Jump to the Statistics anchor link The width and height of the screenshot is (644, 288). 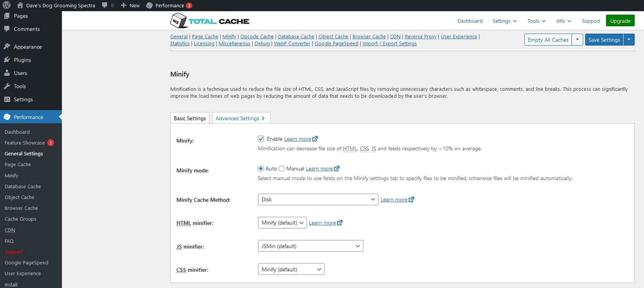[180, 44]
